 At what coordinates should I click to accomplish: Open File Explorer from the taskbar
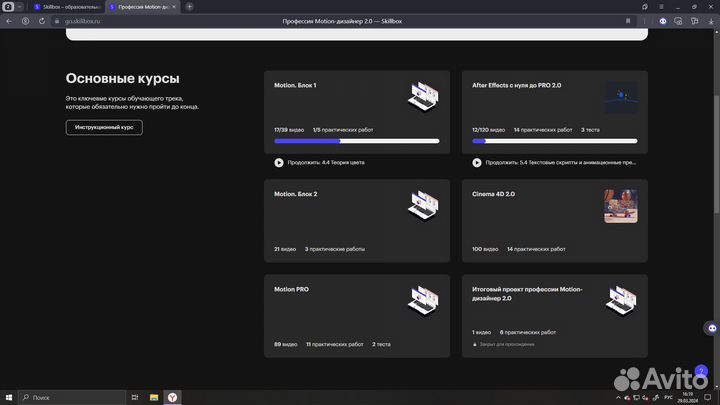pyautogui.click(x=154, y=397)
